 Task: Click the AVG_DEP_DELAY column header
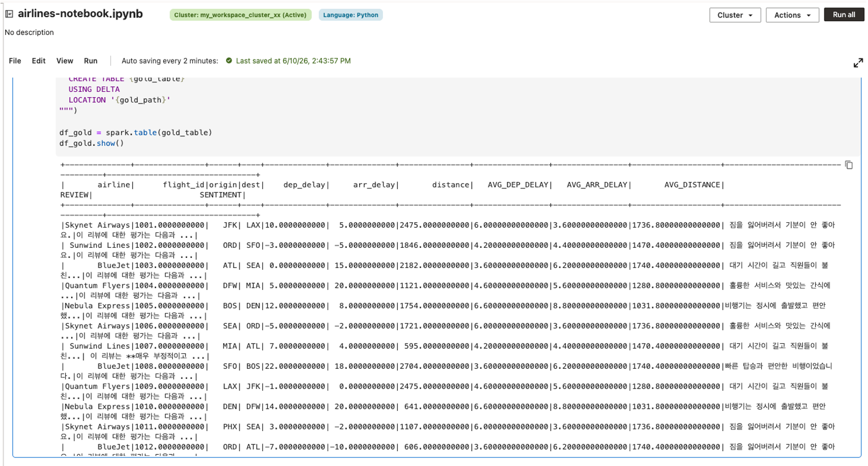point(518,185)
